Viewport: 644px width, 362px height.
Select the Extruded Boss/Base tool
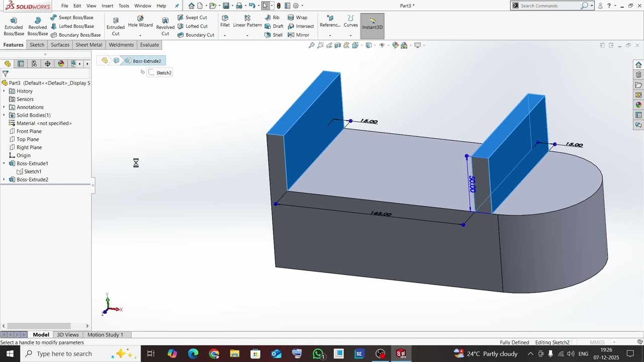pos(14,26)
